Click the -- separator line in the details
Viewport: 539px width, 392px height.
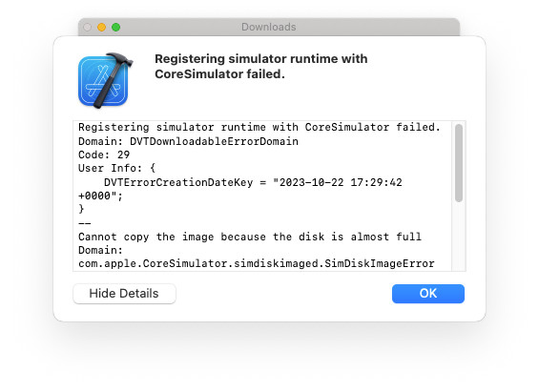[85, 223]
